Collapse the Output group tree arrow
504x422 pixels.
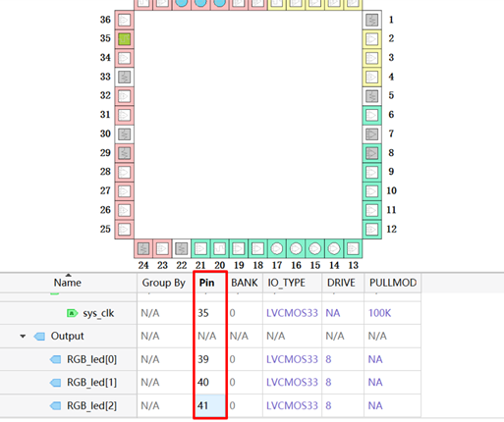tap(23, 337)
